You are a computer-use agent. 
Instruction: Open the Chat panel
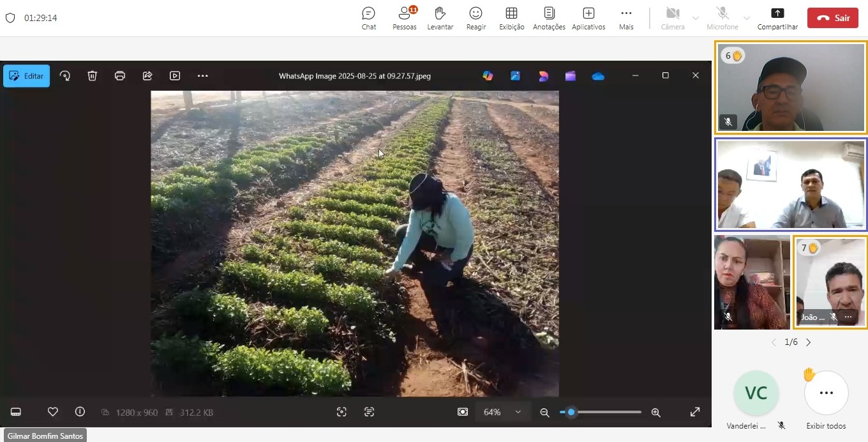368,18
